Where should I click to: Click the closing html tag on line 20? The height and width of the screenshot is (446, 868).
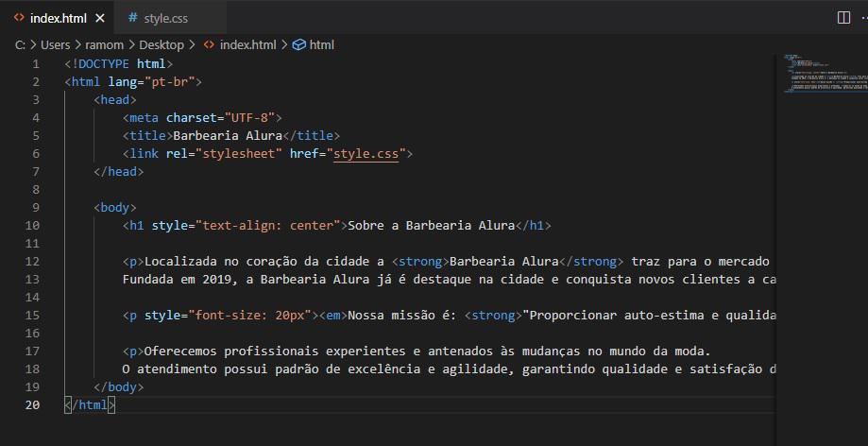[90, 405]
